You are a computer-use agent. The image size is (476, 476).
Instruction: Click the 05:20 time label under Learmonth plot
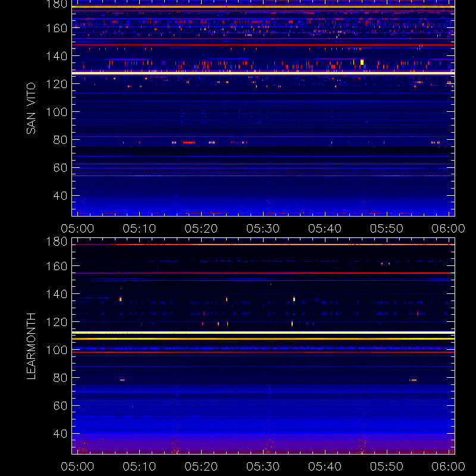(x=201, y=466)
